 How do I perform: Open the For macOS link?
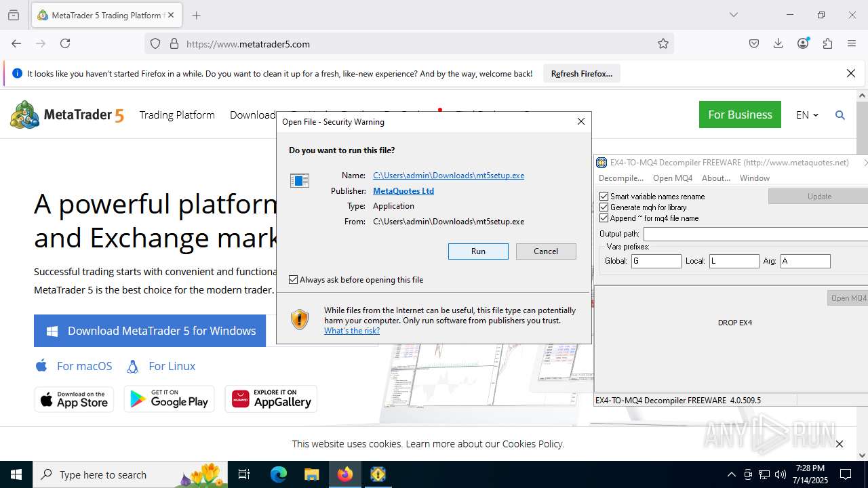74,366
